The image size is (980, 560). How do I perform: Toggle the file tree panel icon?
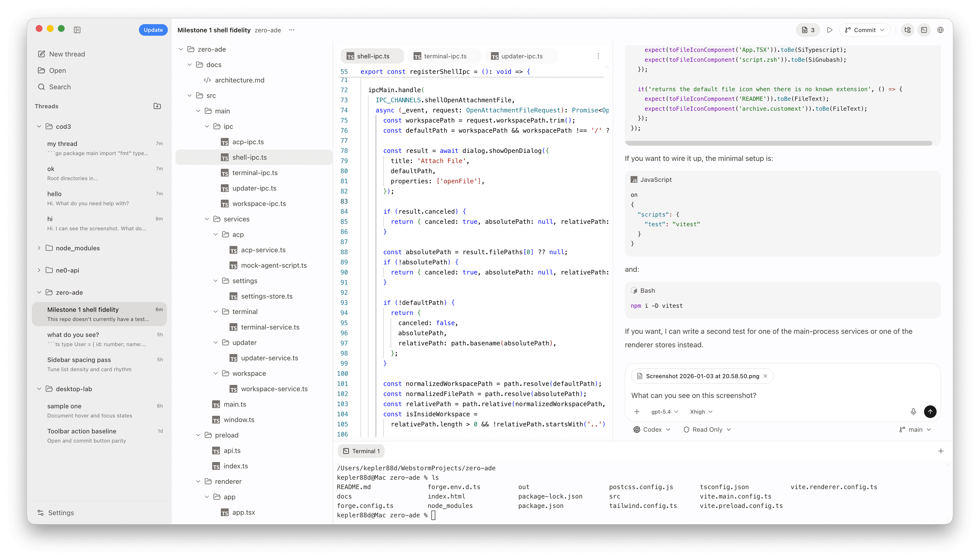(x=908, y=30)
